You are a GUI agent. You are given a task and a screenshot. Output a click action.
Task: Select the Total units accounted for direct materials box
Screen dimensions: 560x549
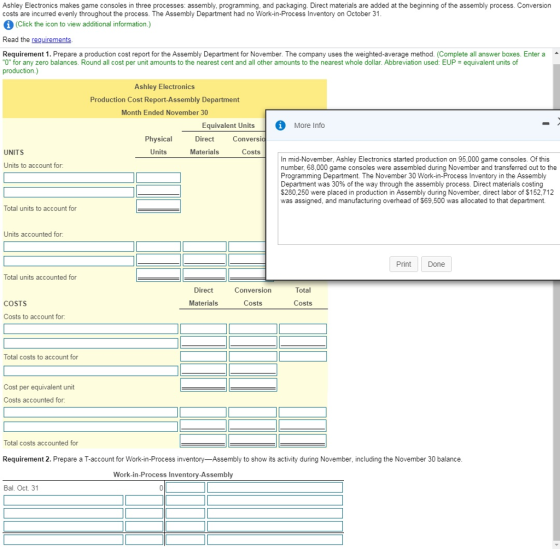point(205,275)
